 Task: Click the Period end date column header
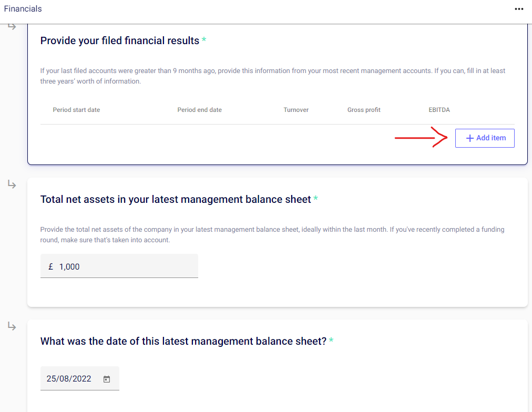coord(199,110)
